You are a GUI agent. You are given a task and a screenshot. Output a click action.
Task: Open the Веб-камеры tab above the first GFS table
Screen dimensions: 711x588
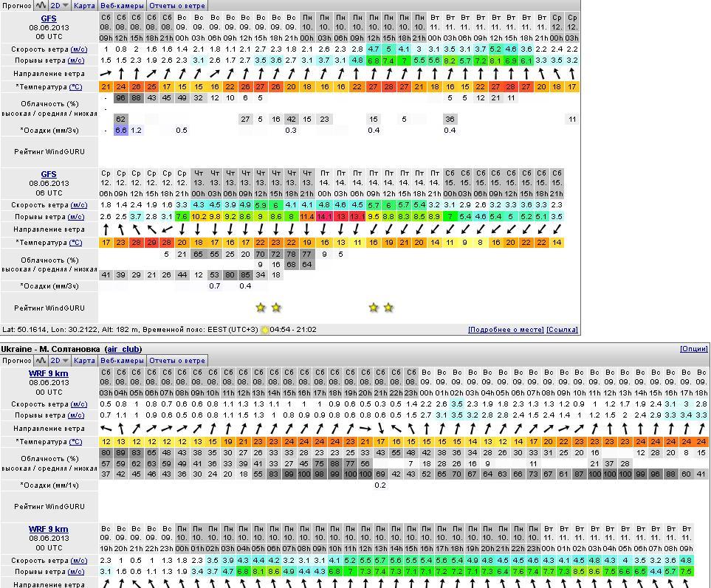click(x=122, y=5)
